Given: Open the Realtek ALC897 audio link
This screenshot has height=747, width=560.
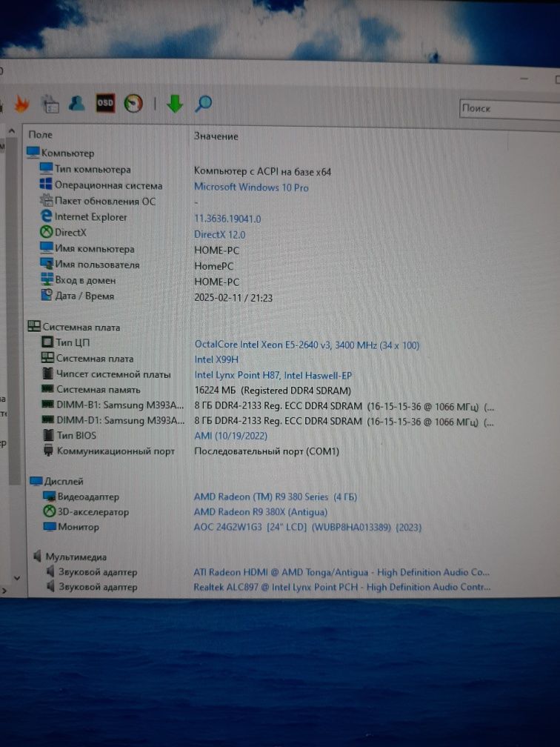Looking at the screenshot, I should 342,588.
